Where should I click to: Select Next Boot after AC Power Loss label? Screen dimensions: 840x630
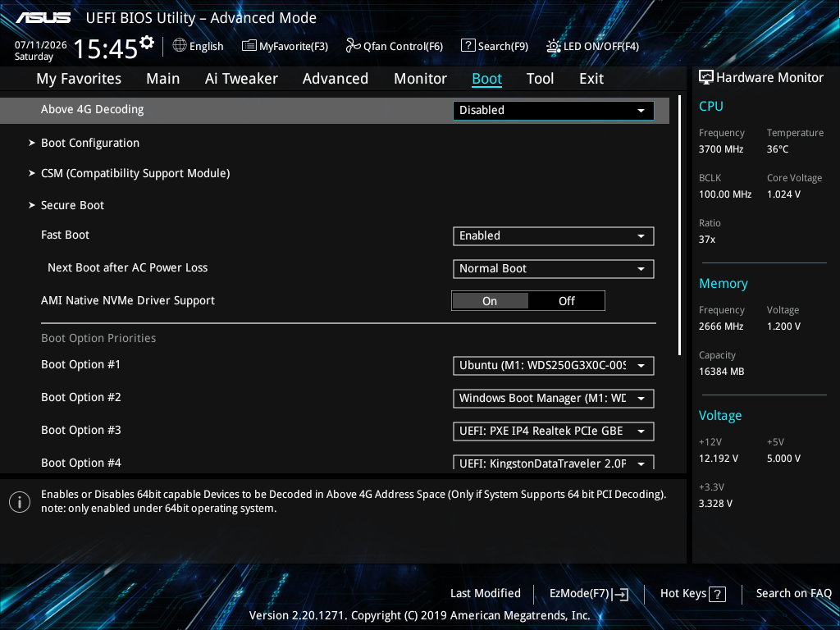127,268
